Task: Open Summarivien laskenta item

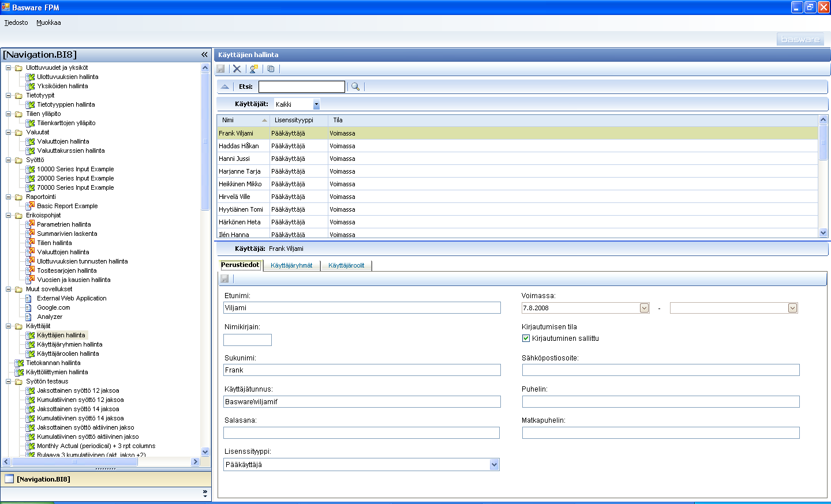Action: click(67, 234)
